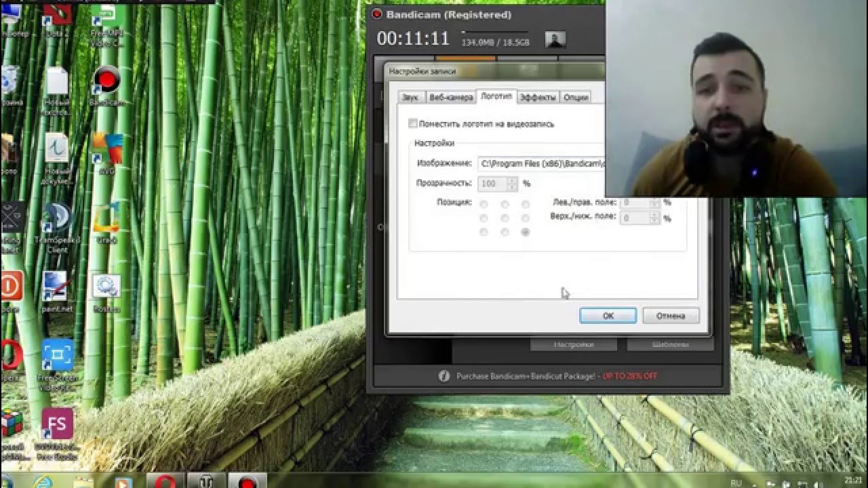
Task: Open File Explorer from the taskbar
Action: point(83,483)
